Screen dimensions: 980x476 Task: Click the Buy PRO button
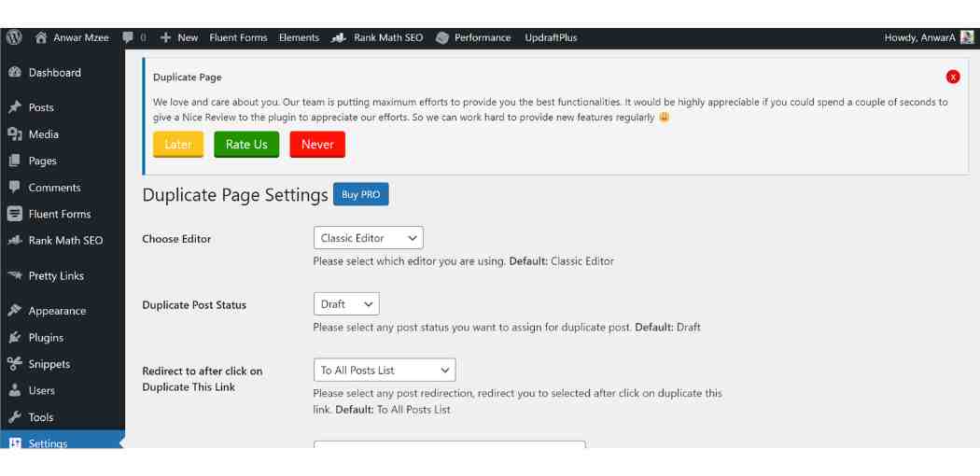[x=360, y=194]
